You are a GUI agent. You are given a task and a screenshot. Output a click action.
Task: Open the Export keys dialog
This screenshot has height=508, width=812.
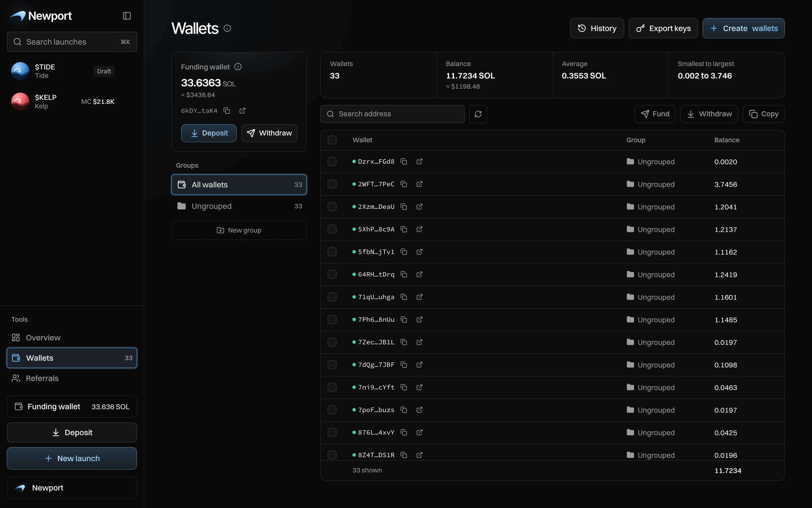(x=663, y=28)
